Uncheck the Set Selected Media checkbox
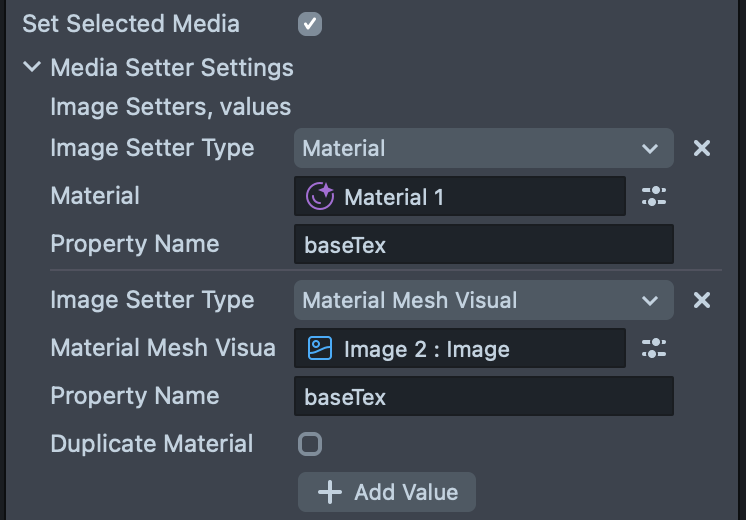Image resolution: width=746 pixels, height=520 pixels. [310, 23]
